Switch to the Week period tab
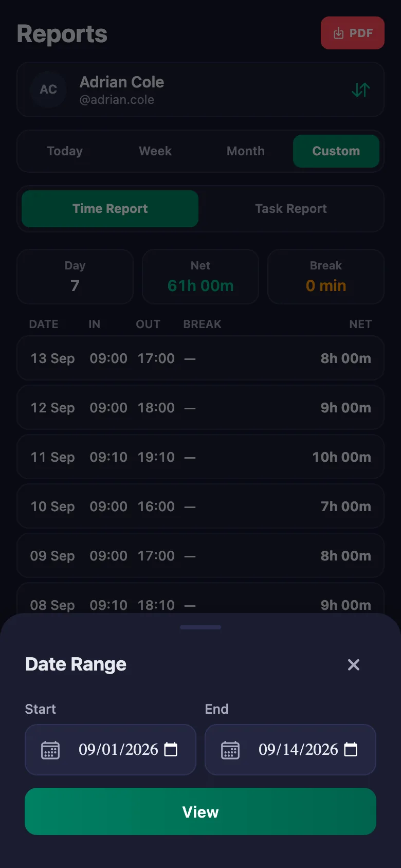This screenshot has height=868, width=401. tap(155, 151)
